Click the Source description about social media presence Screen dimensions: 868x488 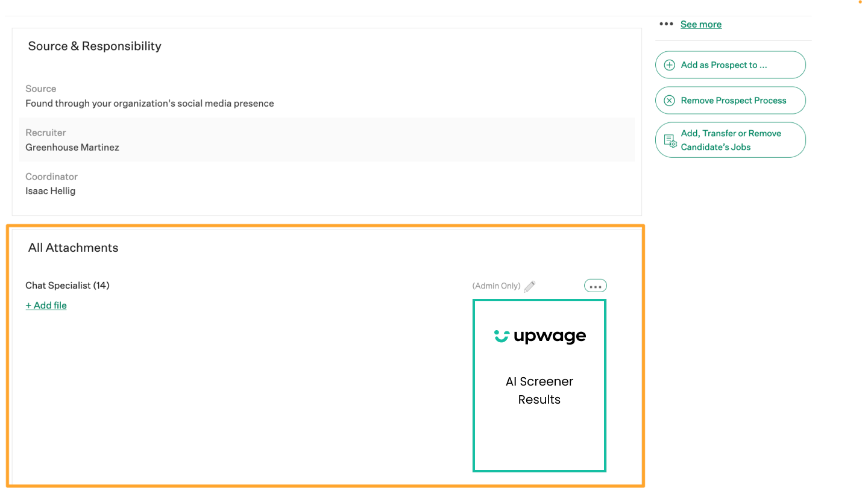point(149,104)
